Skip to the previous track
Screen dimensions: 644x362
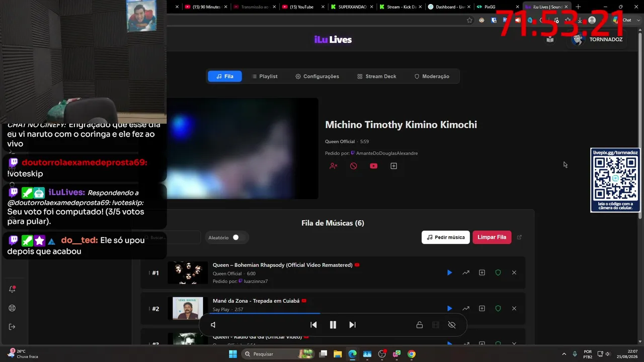(x=313, y=325)
